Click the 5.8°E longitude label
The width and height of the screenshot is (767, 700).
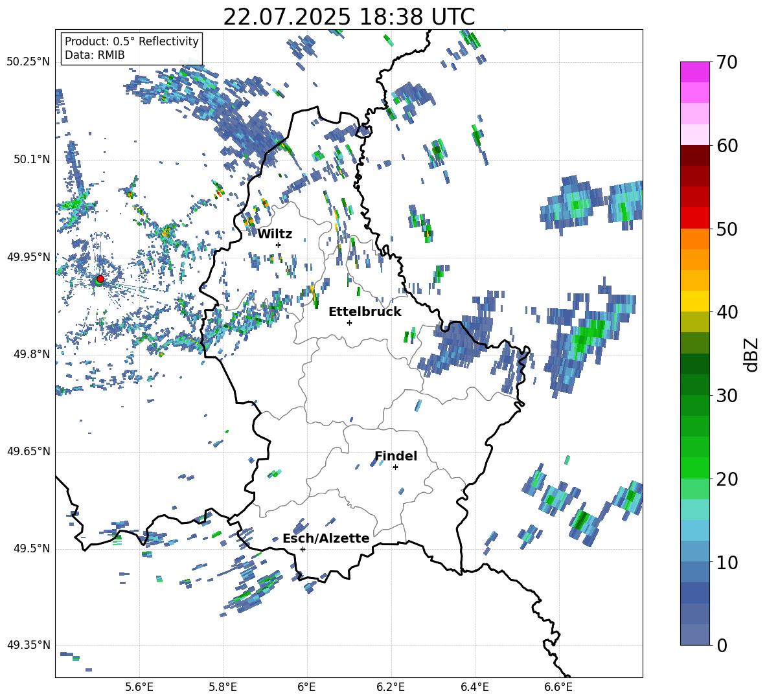pyautogui.click(x=223, y=687)
